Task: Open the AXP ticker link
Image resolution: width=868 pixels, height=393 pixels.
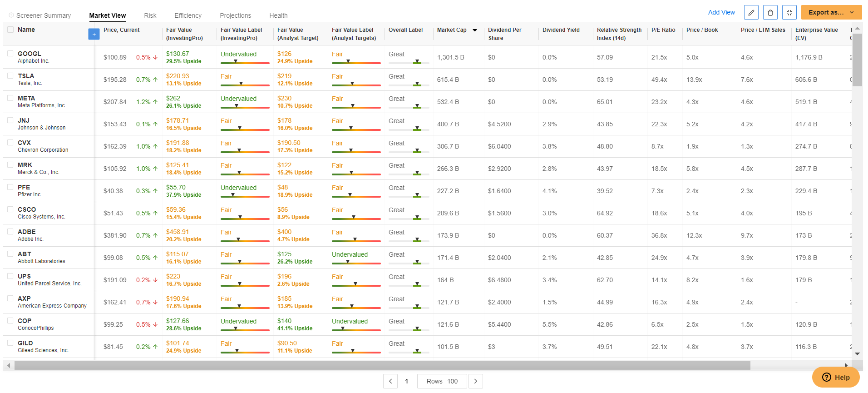Action: pyautogui.click(x=24, y=298)
